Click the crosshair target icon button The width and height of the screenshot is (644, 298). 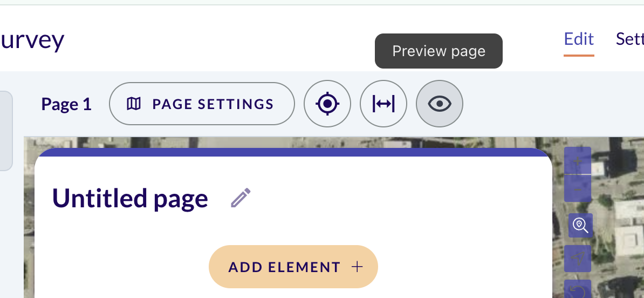click(x=327, y=104)
